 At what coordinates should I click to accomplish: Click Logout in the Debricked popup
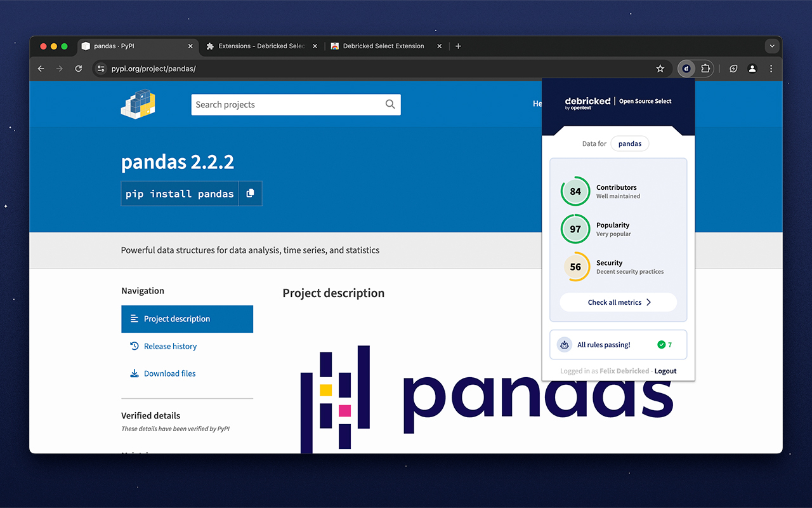665,371
